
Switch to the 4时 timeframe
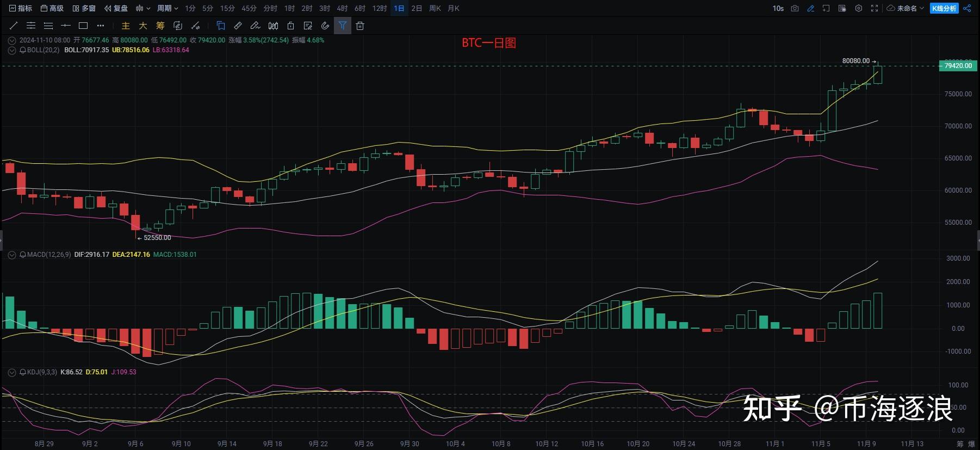[x=342, y=8]
